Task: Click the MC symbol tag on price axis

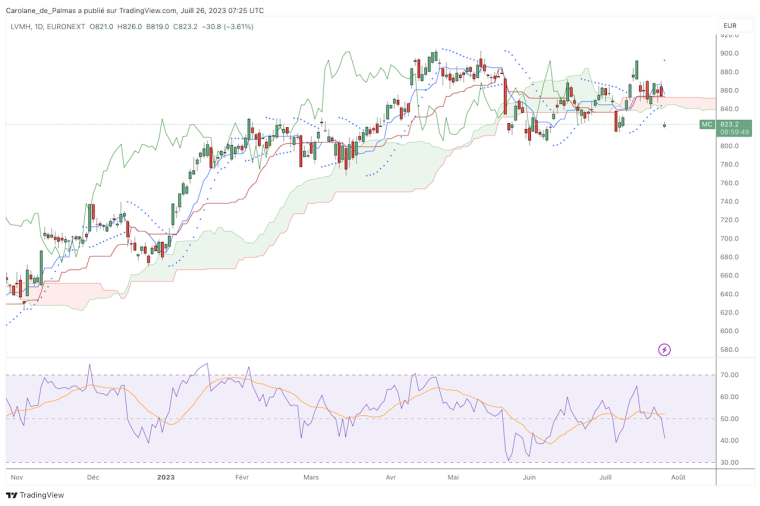Action: 706,123
